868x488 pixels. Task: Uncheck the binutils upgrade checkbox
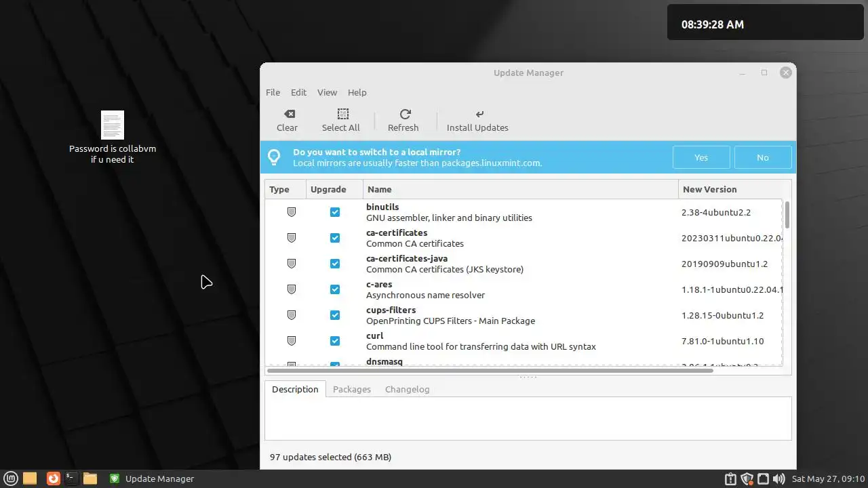pos(335,212)
